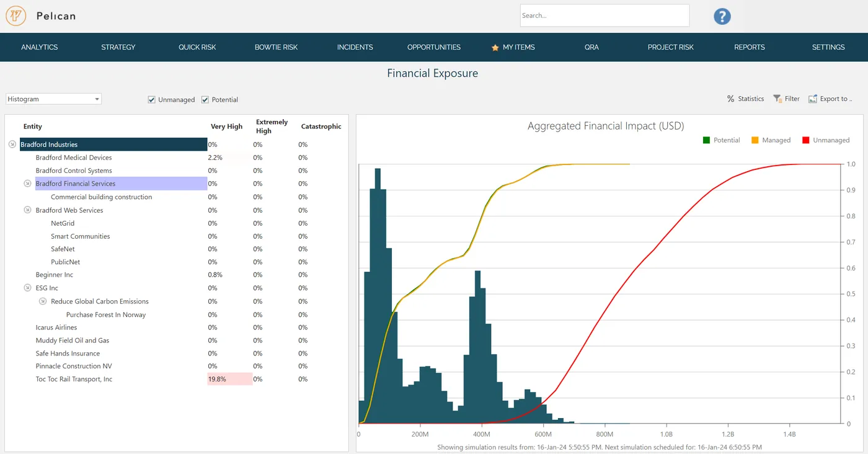The width and height of the screenshot is (868, 454).
Task: Select Muddy Field Oil and Gas
Action: (x=73, y=340)
